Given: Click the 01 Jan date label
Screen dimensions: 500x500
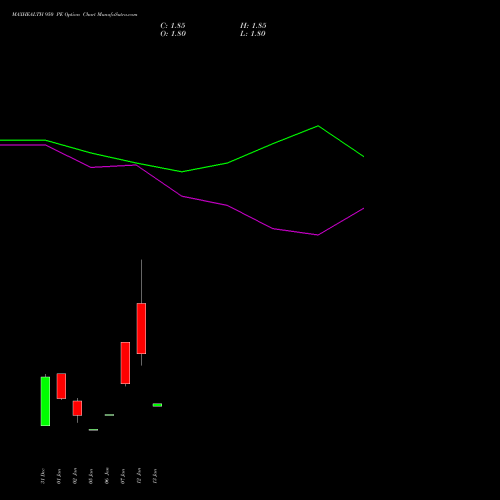Looking at the screenshot, I should [x=59, y=476].
